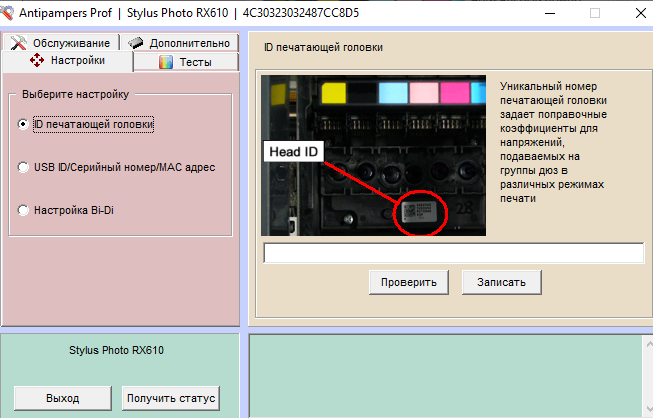Image resolution: width=653 pixels, height=418 pixels.
Task: Click the color gradient icon on Тесты tab
Action: (166, 62)
